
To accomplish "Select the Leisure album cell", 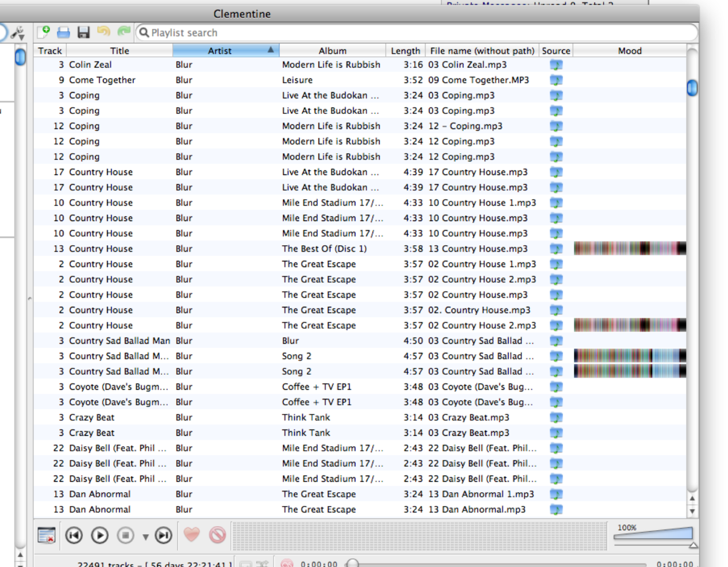I will (297, 80).
